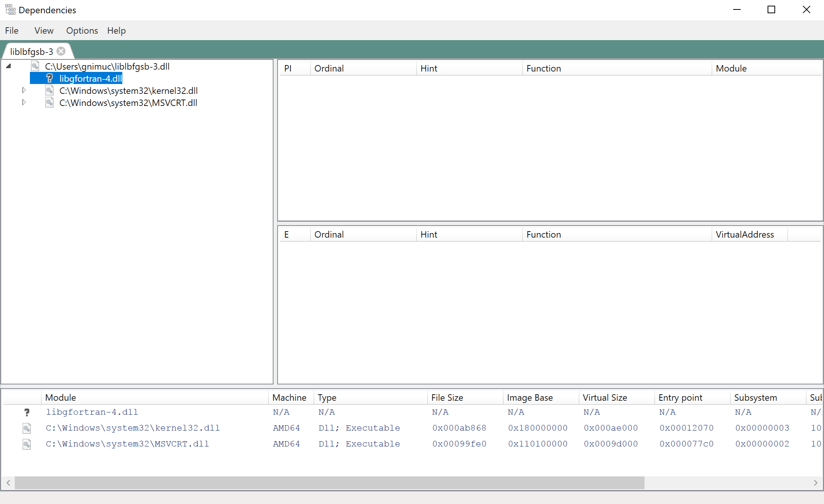Open the Options menu

click(x=82, y=31)
